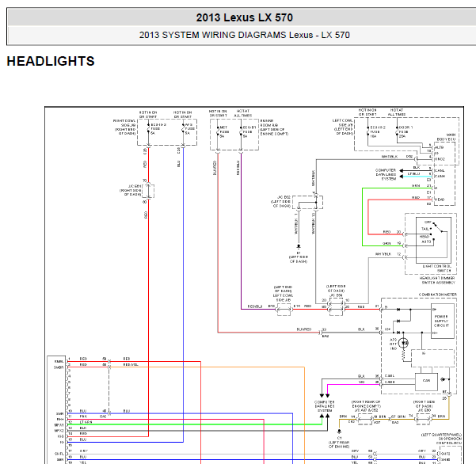Screen dimensions: 476x464
Task: Click the MAIN BODY ECU label
Action: click(446, 137)
